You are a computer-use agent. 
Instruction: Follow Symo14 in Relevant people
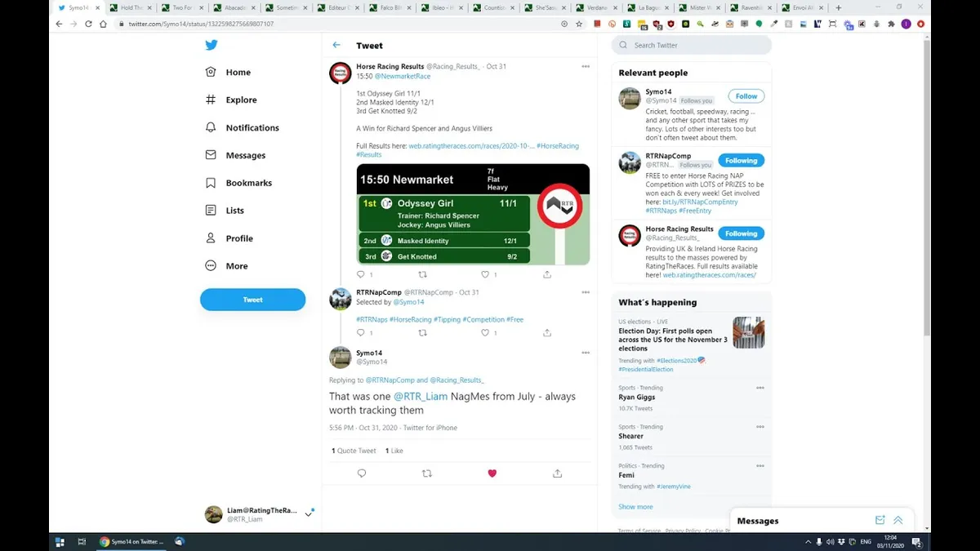[x=746, y=96]
